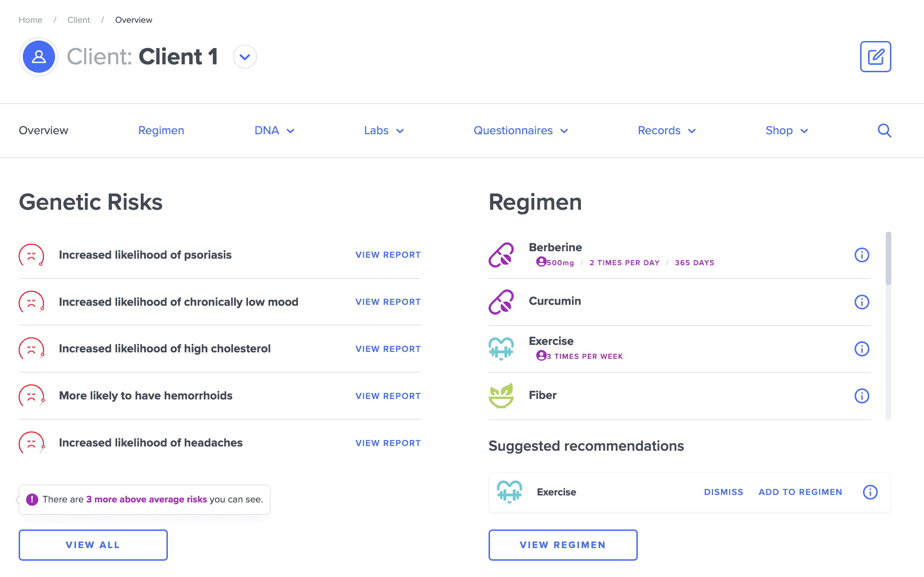Viewport: 924px width, 577px height.
Task: Select the Overview tab
Action: click(x=43, y=131)
